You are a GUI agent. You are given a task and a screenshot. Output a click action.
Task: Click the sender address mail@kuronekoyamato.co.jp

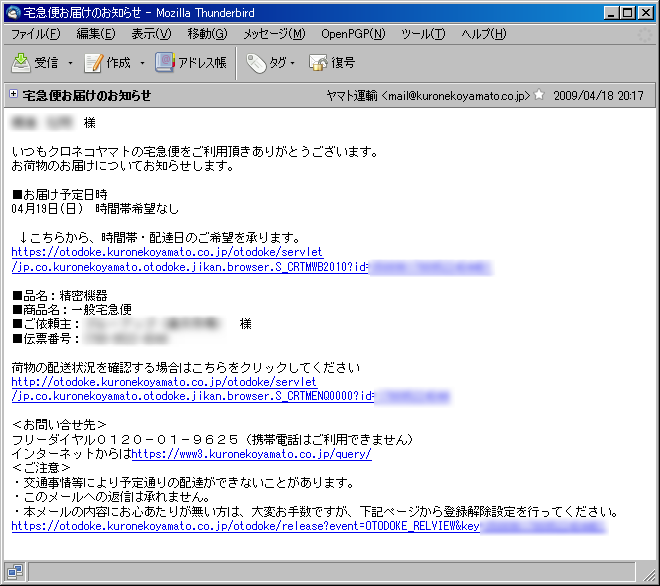(x=455, y=95)
